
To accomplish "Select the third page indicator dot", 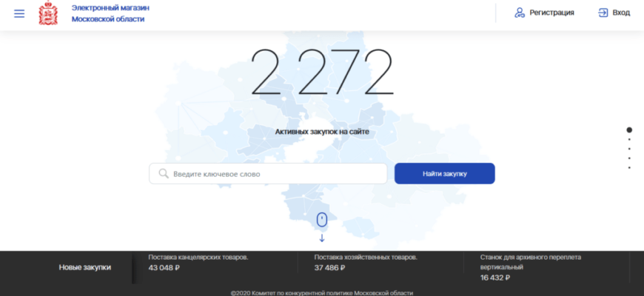I will coord(629,149).
